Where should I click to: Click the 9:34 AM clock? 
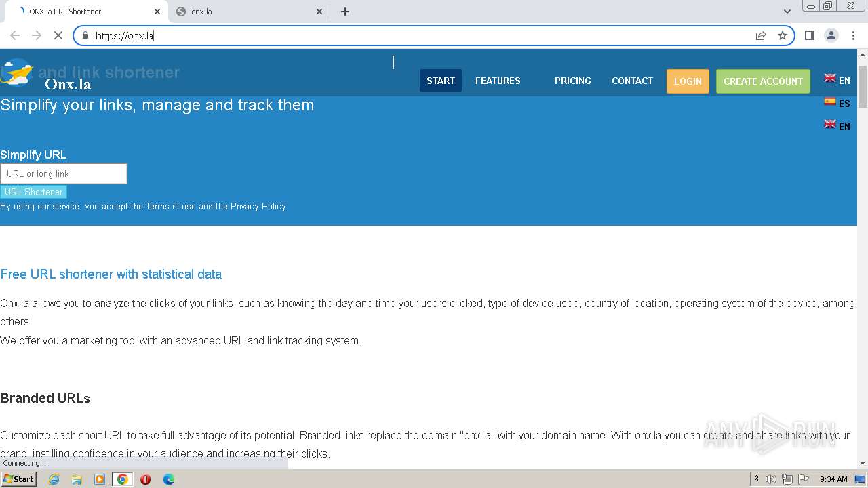[833, 479]
